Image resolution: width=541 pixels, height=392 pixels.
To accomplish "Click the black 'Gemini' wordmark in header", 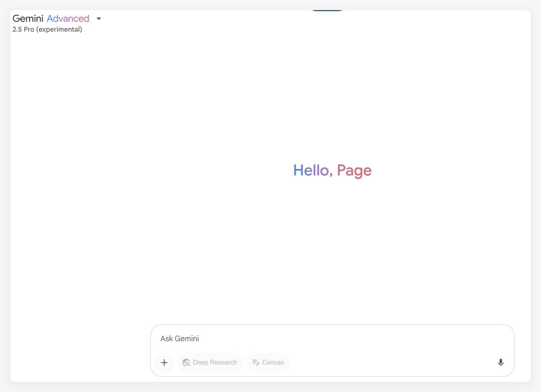I will (x=28, y=19).
